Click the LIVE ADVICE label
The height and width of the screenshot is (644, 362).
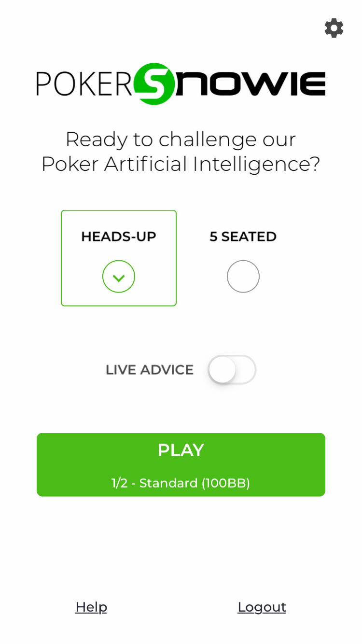pos(150,370)
